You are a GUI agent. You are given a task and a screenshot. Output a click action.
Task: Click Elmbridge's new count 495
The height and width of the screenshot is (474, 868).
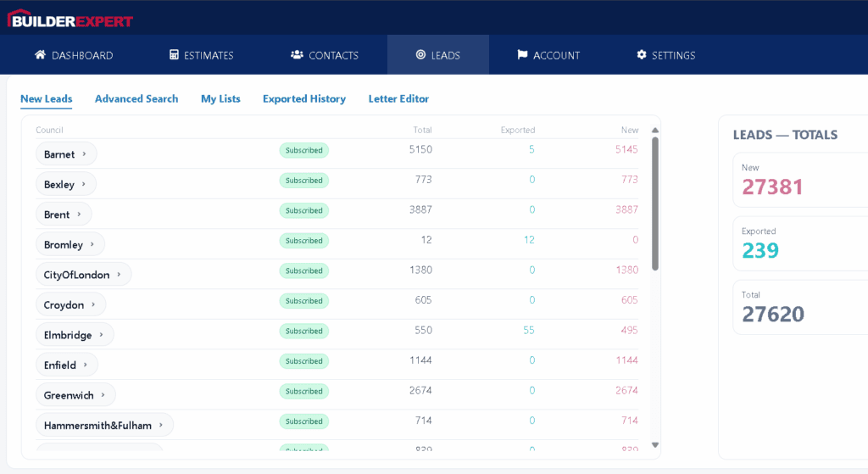630,330
